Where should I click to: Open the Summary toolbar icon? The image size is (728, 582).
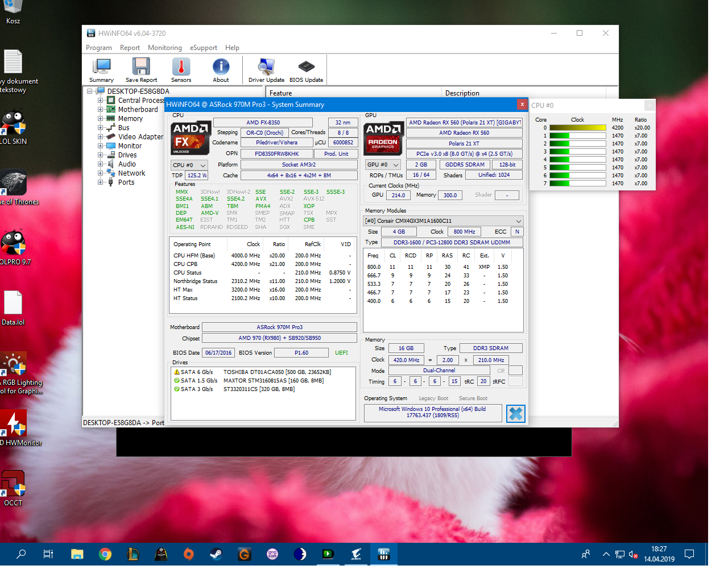(101, 70)
